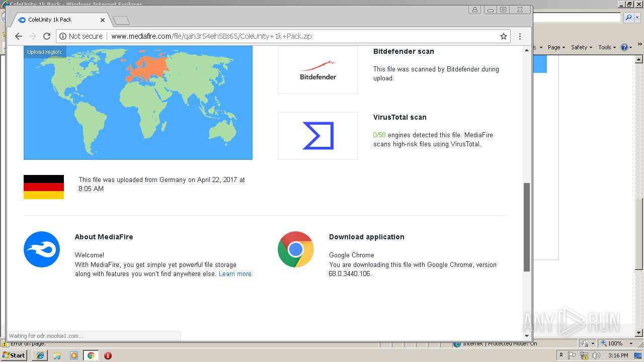The width and height of the screenshot is (644, 362).
Task: Click the upload region world map
Action: tap(138, 103)
